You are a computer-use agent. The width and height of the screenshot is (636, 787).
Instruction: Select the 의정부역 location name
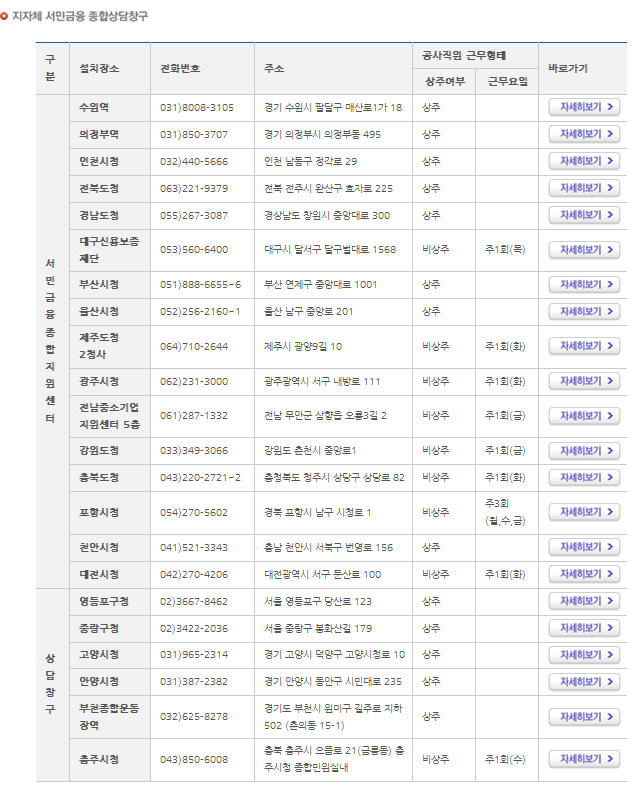99,135
